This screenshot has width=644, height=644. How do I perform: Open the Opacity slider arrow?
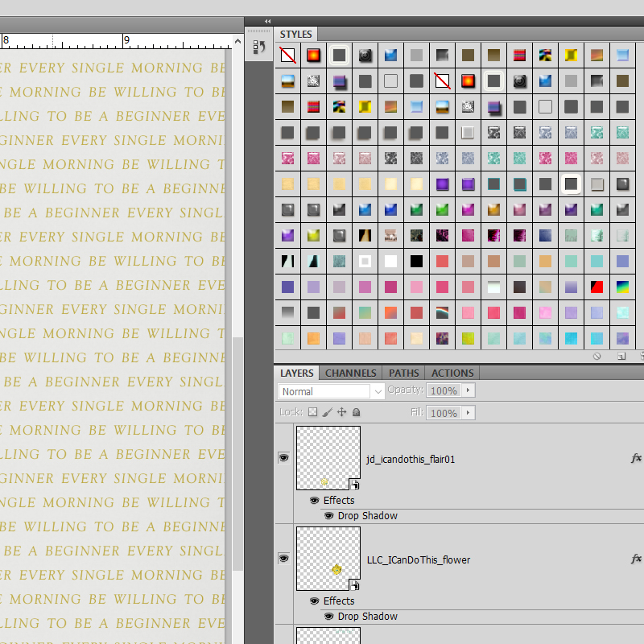pos(469,390)
